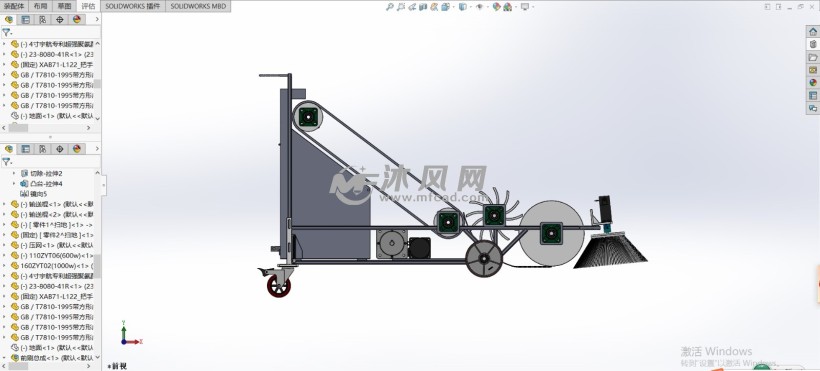
Task: Expand the 110ZYT06(600w) component node
Action: pos(4,255)
